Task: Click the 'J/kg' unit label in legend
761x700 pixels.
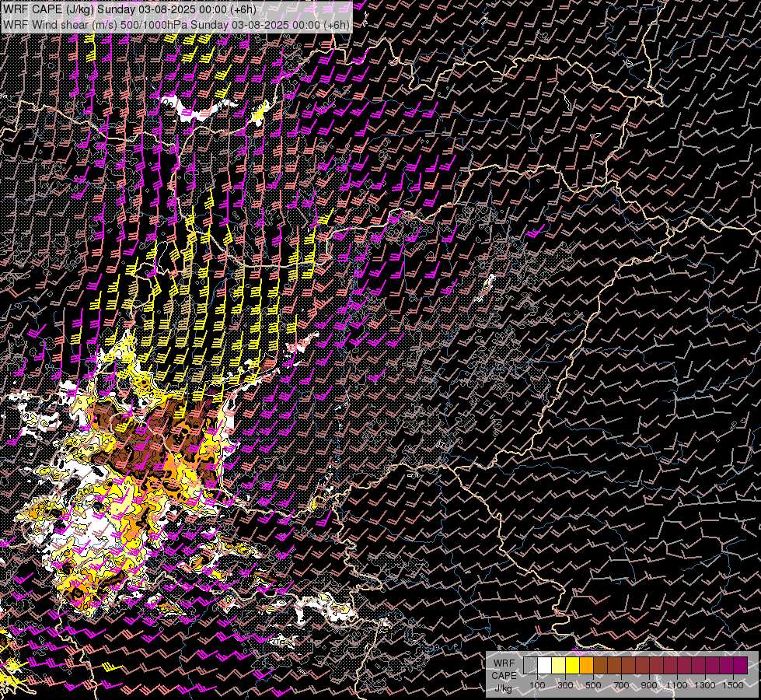Action: pos(503,688)
